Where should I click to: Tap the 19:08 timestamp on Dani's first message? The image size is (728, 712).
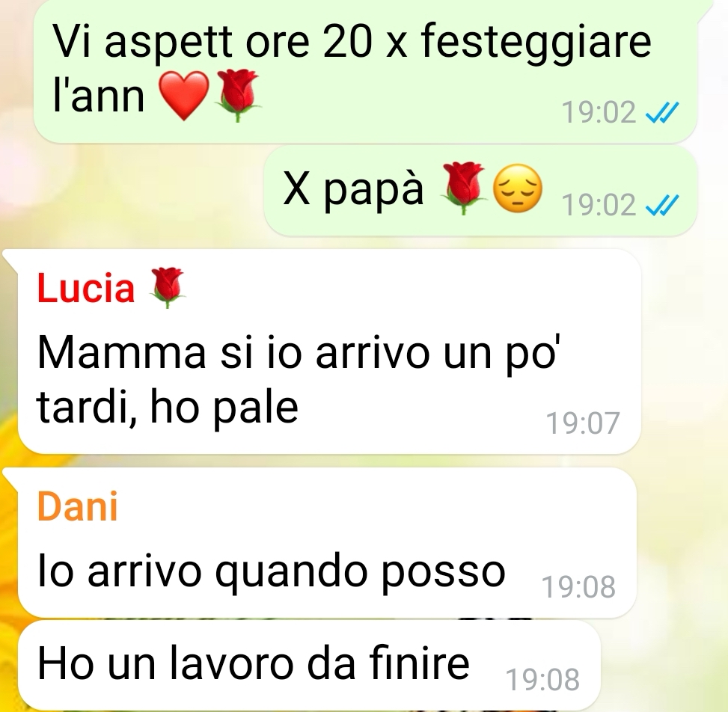[x=578, y=586]
